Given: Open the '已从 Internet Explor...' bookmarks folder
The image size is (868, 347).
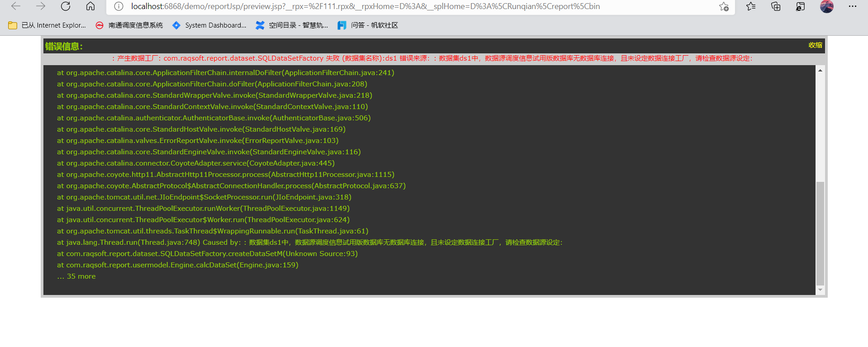Looking at the screenshot, I should [47, 25].
